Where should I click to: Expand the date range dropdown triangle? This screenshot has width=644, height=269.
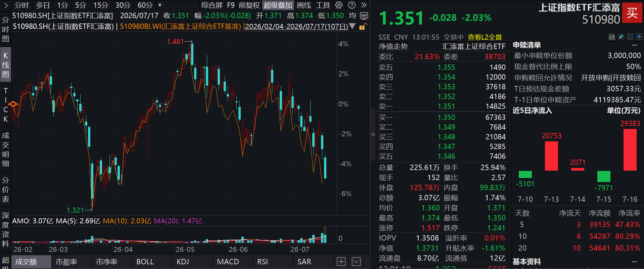click(352, 26)
